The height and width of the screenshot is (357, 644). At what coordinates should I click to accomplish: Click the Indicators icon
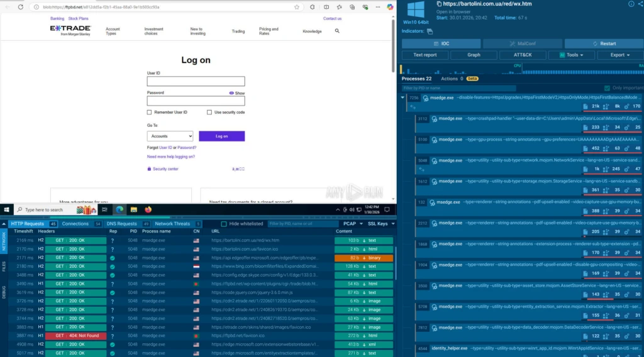click(430, 31)
